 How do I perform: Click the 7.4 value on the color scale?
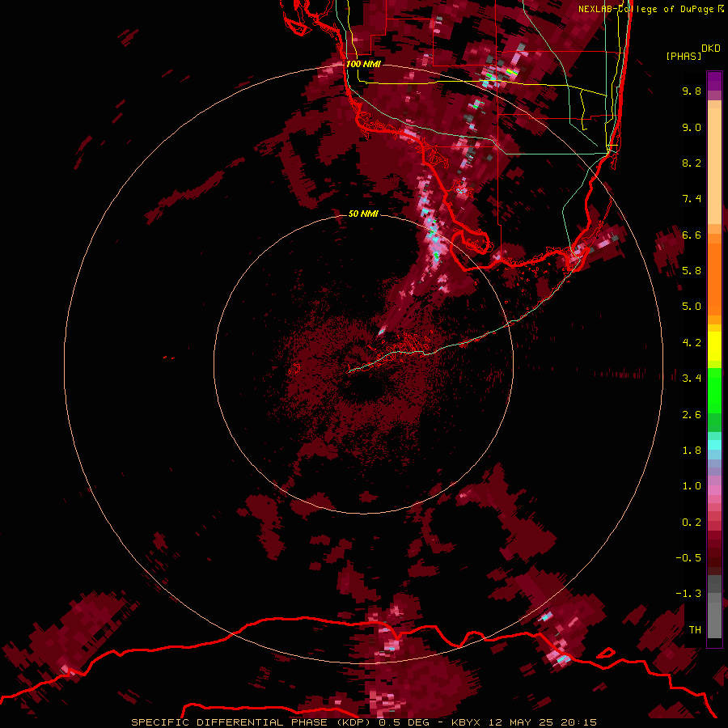692,199
